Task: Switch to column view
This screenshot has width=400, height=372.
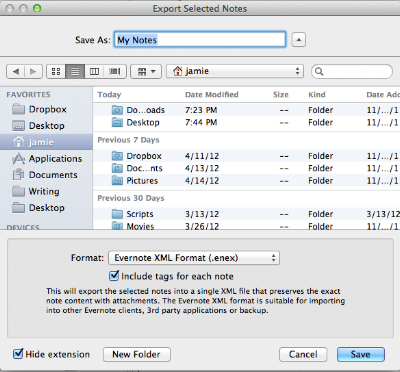Action: click(x=94, y=71)
